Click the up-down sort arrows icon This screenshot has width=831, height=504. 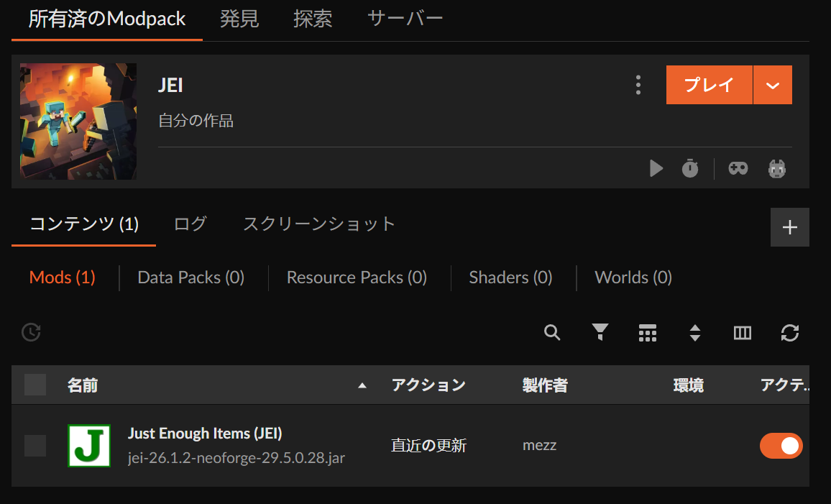(x=695, y=332)
